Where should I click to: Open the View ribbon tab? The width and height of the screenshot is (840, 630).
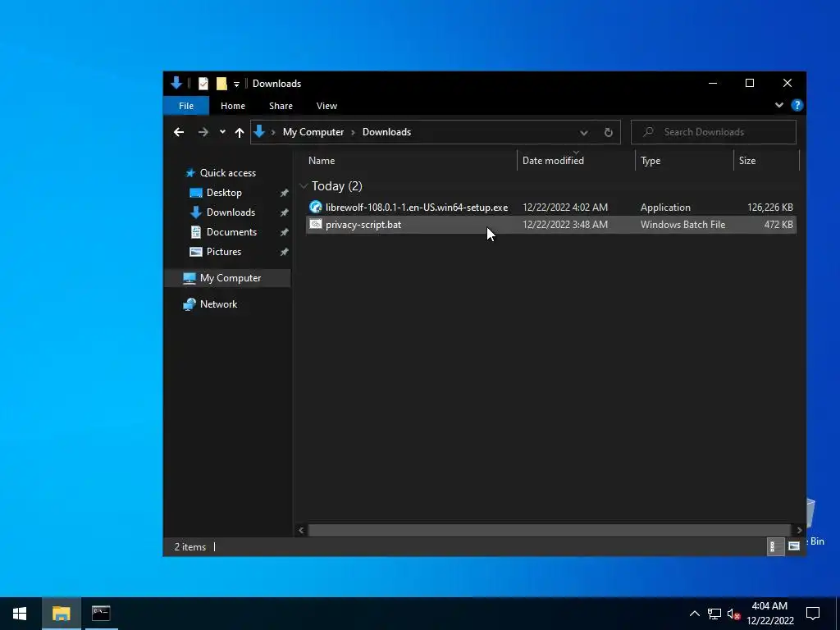(326, 106)
